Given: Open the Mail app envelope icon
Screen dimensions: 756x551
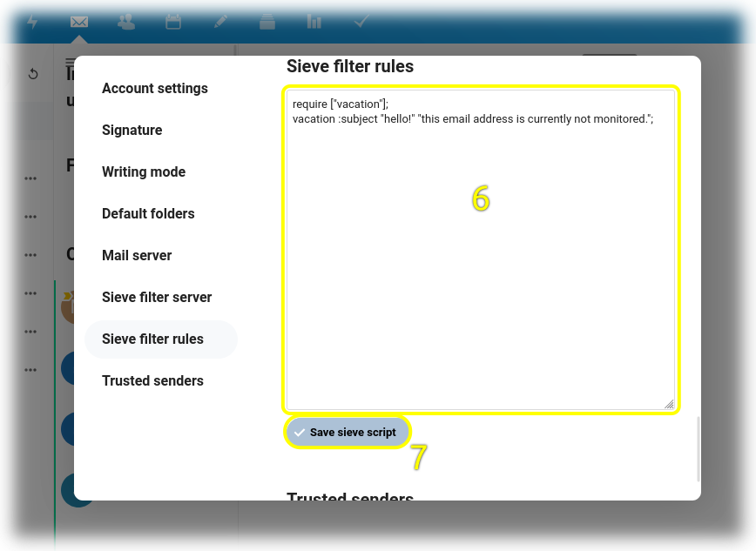Looking at the screenshot, I should point(79,22).
